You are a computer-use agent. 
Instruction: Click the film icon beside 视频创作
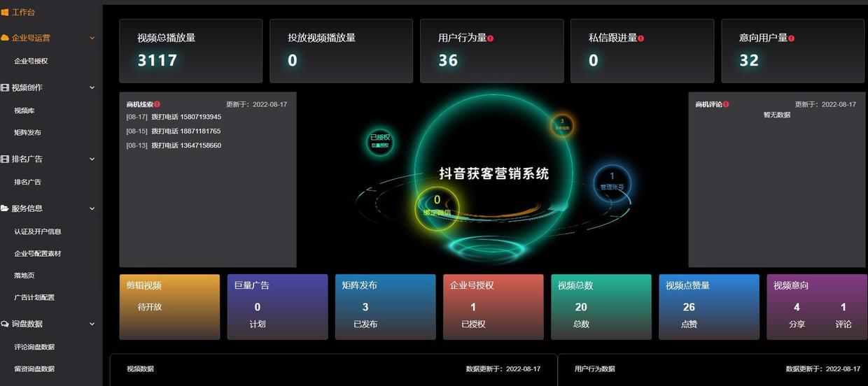[5, 87]
